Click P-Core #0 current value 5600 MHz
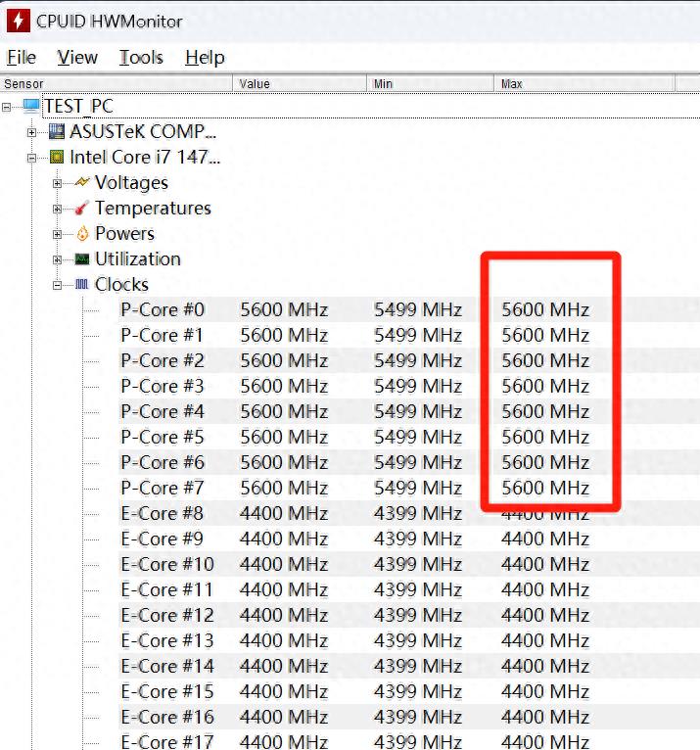The image size is (700, 750). pyautogui.click(x=284, y=309)
